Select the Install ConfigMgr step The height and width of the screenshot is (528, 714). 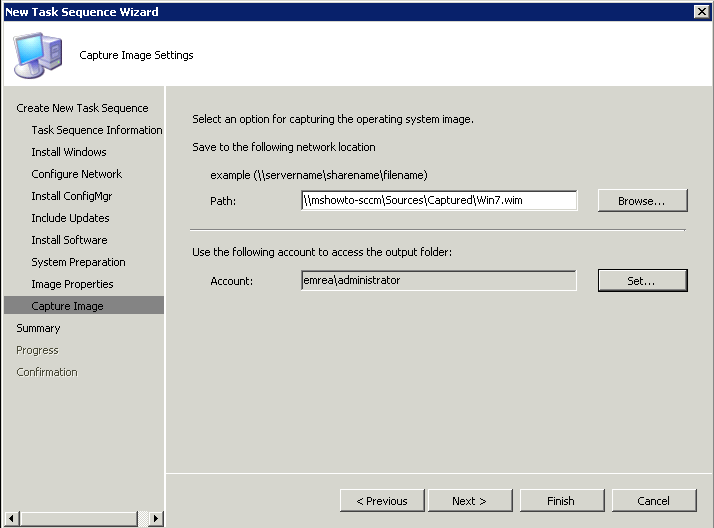point(71,196)
